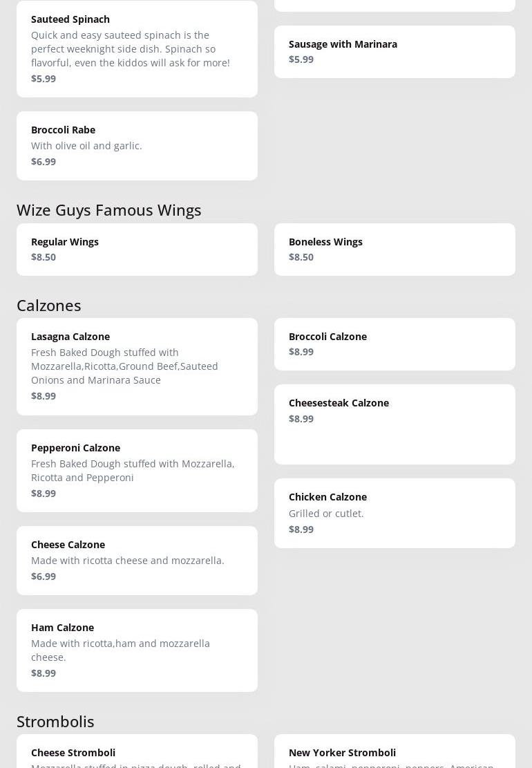532x768 pixels.
Task: Open the Sauteed Spinach menu item
Action: click(x=137, y=49)
